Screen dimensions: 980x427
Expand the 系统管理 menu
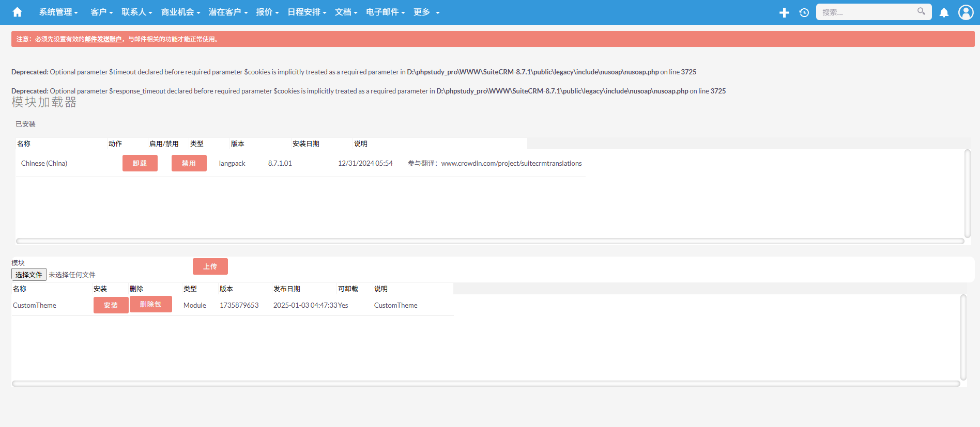pos(58,12)
